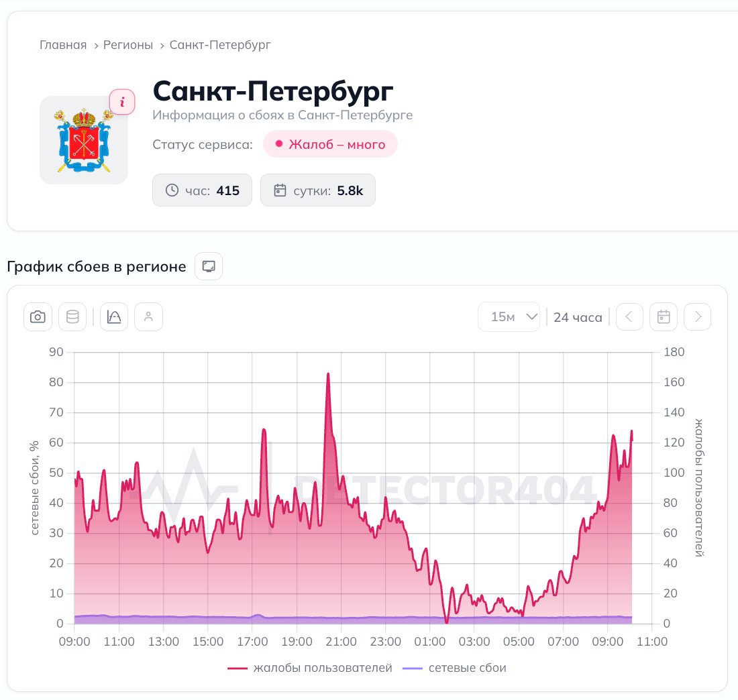The height and width of the screenshot is (700, 738).
Task: Click the сутки: 5.8k stat button
Action: click(318, 190)
